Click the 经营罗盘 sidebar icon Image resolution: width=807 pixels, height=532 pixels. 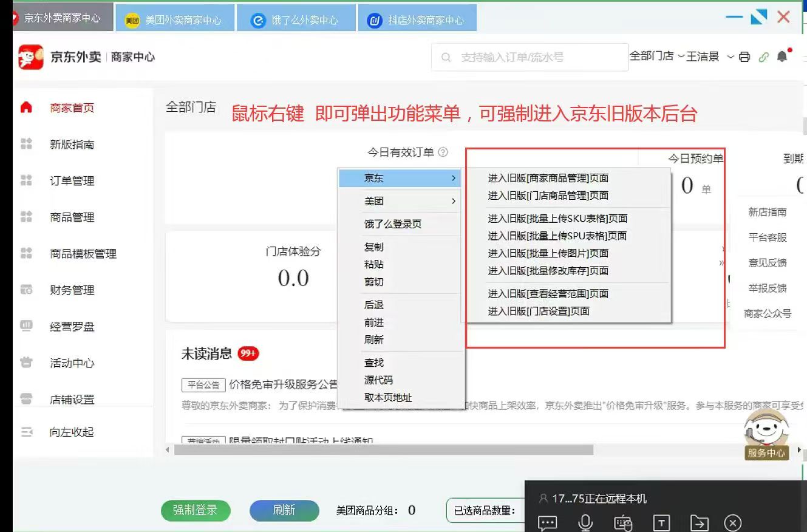(x=26, y=326)
